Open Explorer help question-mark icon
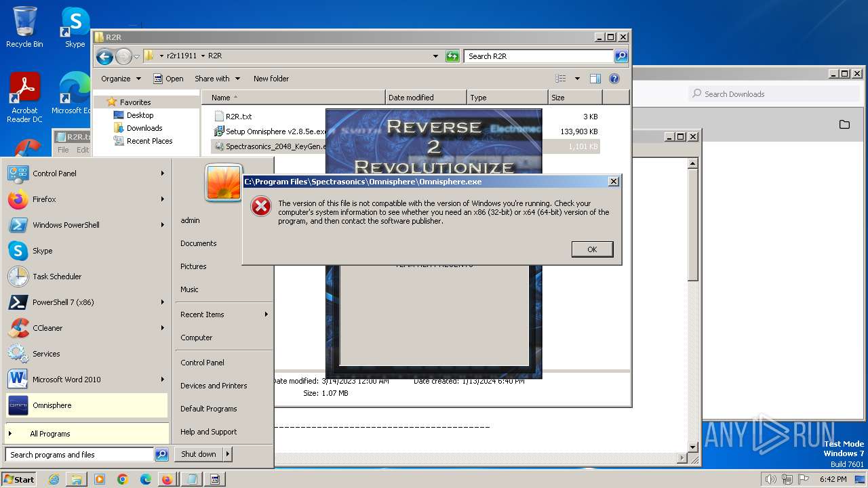Image resolution: width=868 pixels, height=488 pixels. pos(614,79)
